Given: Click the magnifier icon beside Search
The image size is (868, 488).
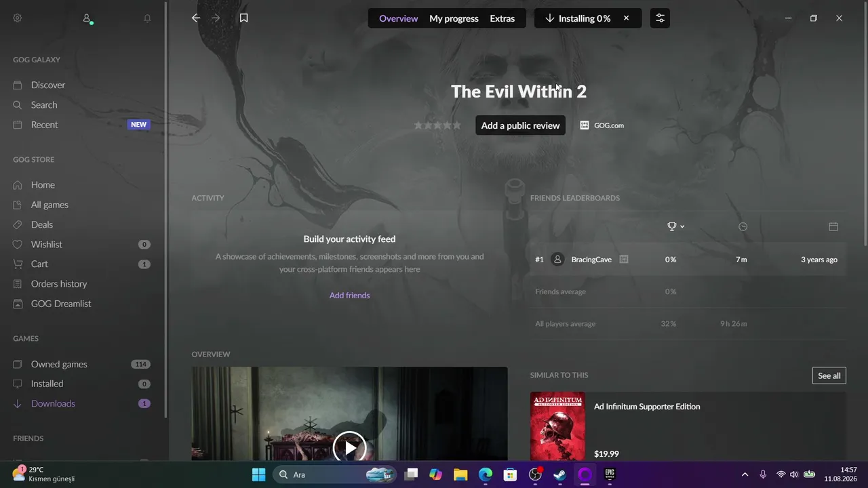Looking at the screenshot, I should (x=18, y=105).
